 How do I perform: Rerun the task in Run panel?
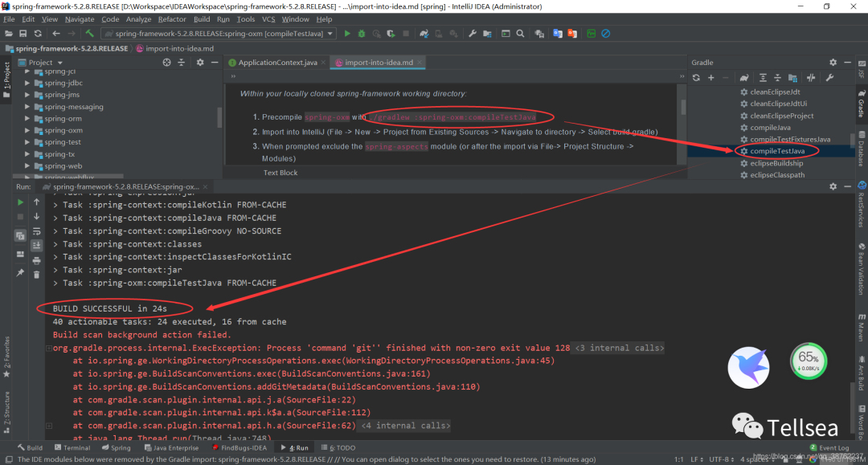pos(20,202)
